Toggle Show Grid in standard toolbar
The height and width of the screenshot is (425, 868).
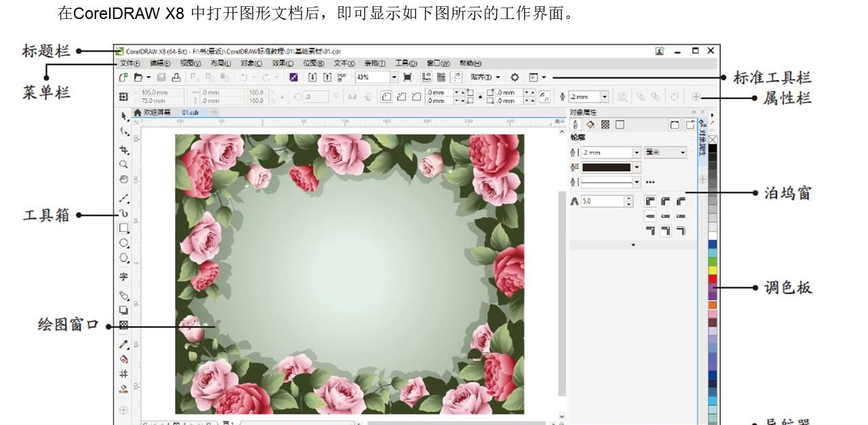pyautogui.click(x=441, y=77)
